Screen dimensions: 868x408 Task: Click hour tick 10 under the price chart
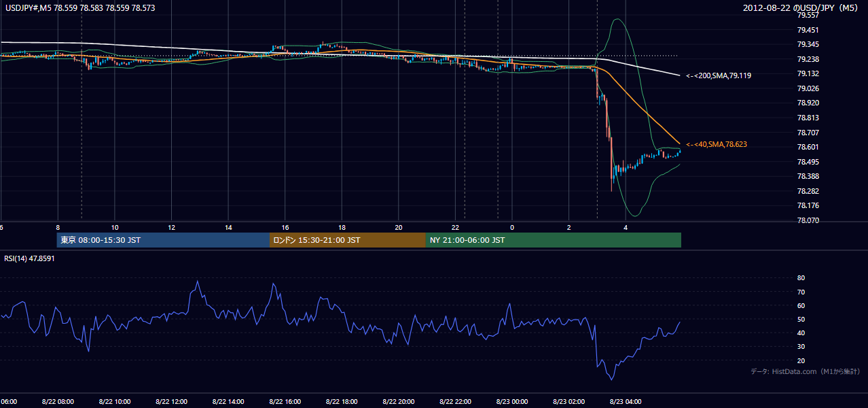pyautogui.click(x=115, y=227)
